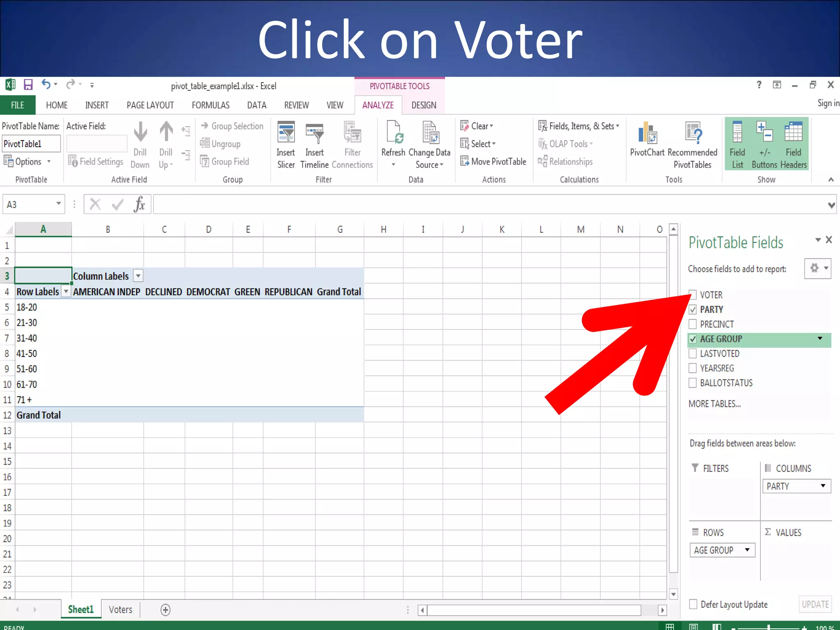Click Filter Connections icon
This screenshot has height=630, width=840.
(352, 132)
